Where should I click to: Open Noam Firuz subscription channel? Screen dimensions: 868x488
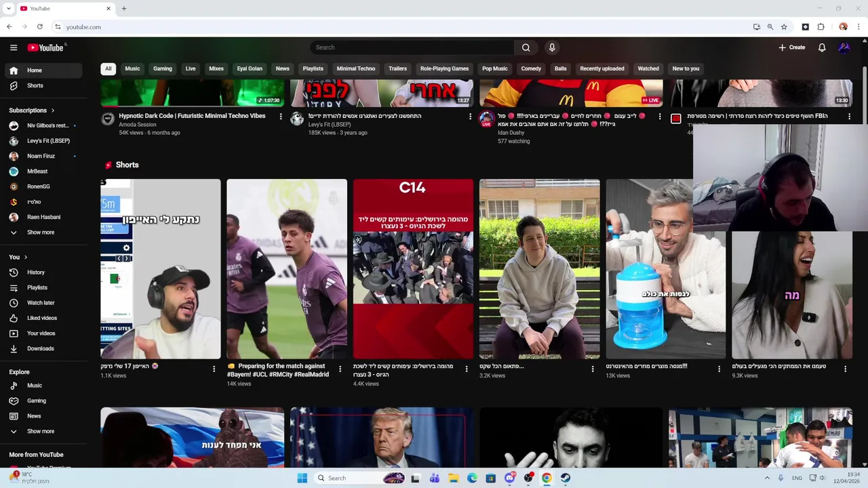tap(43, 156)
